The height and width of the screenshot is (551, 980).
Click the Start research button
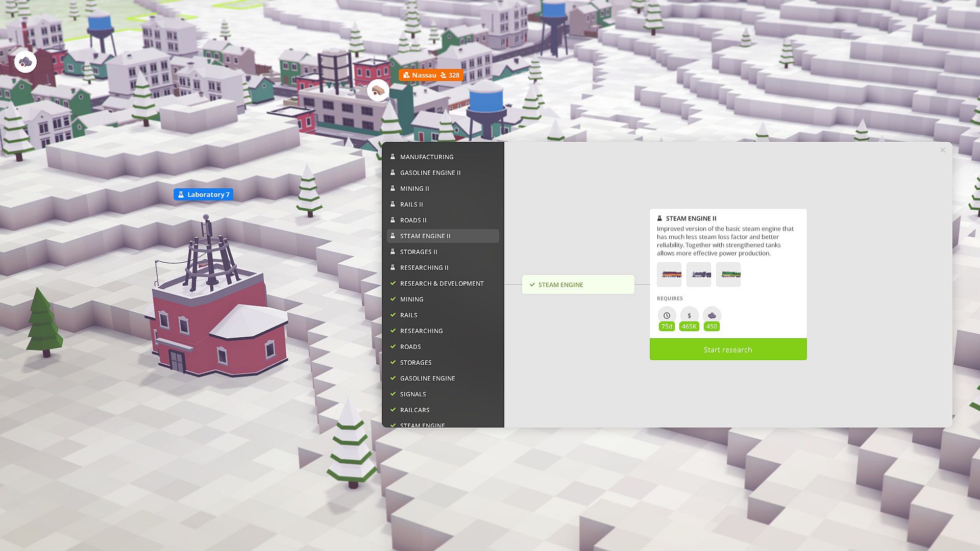(728, 349)
